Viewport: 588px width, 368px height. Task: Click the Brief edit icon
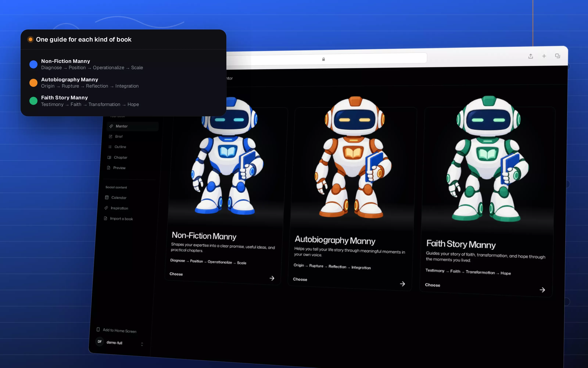tap(111, 136)
